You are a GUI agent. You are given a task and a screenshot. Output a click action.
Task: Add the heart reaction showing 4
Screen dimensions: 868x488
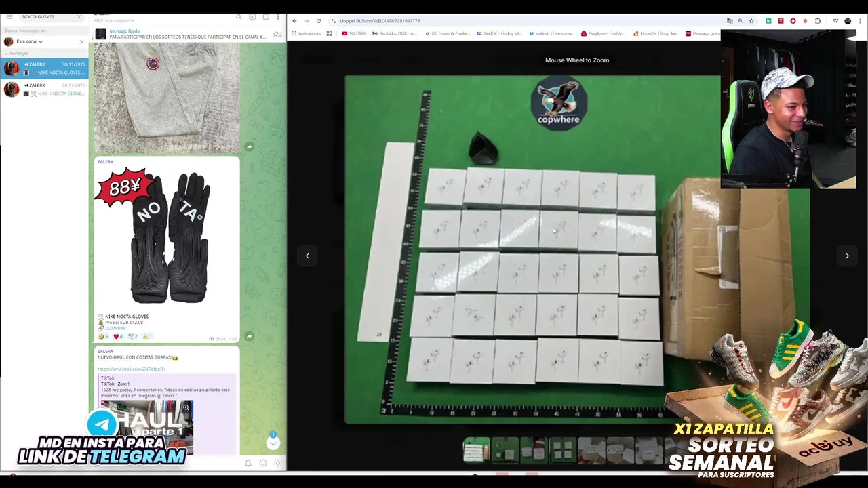118,336
